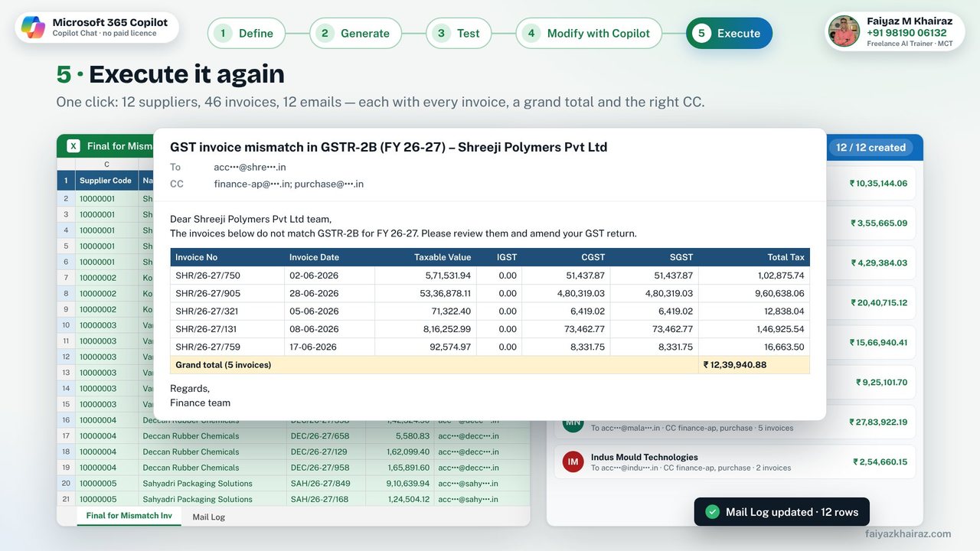Select invoice SHR/26-27/131 in the email table
This screenshot has width=980, height=551.
pos(207,329)
